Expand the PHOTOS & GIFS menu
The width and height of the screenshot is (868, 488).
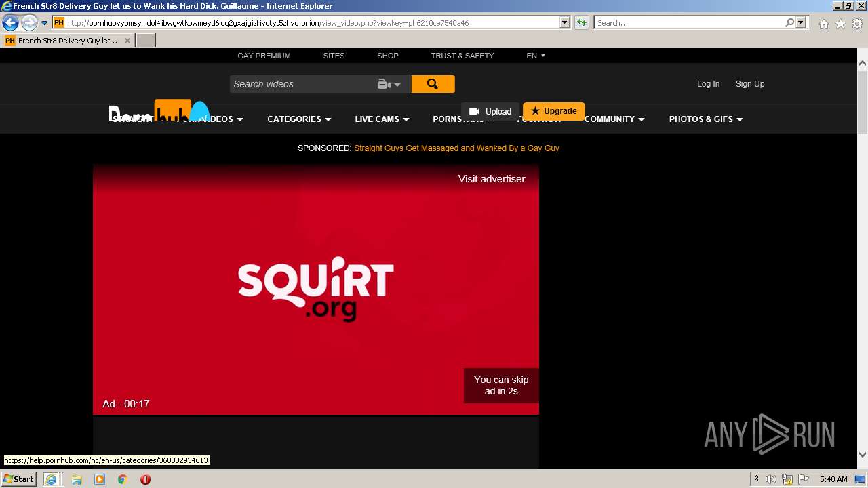point(706,119)
